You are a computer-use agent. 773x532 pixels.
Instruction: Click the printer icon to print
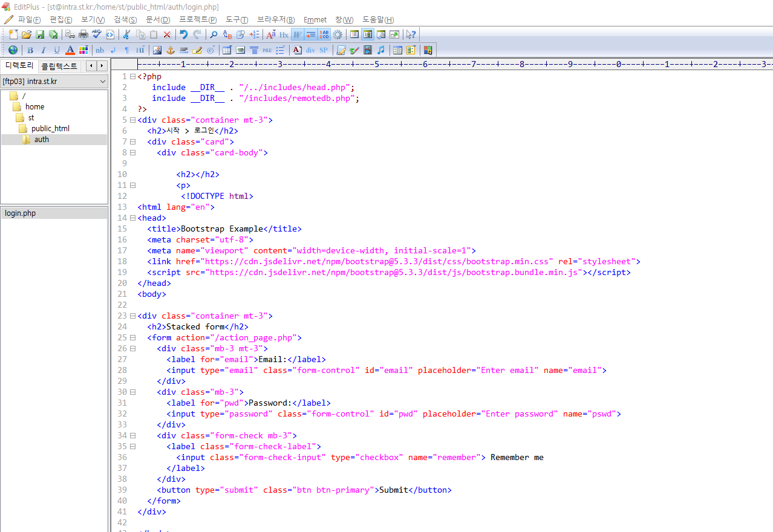(x=83, y=34)
